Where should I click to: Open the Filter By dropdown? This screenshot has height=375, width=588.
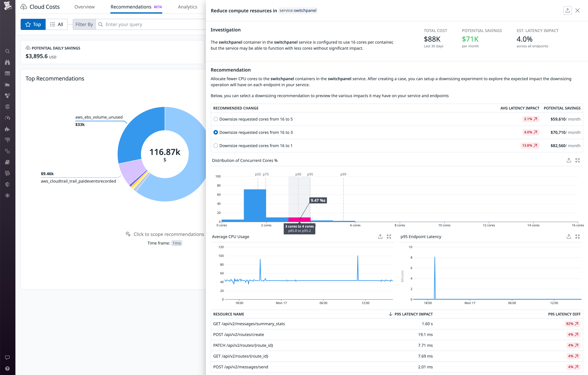[x=84, y=24]
